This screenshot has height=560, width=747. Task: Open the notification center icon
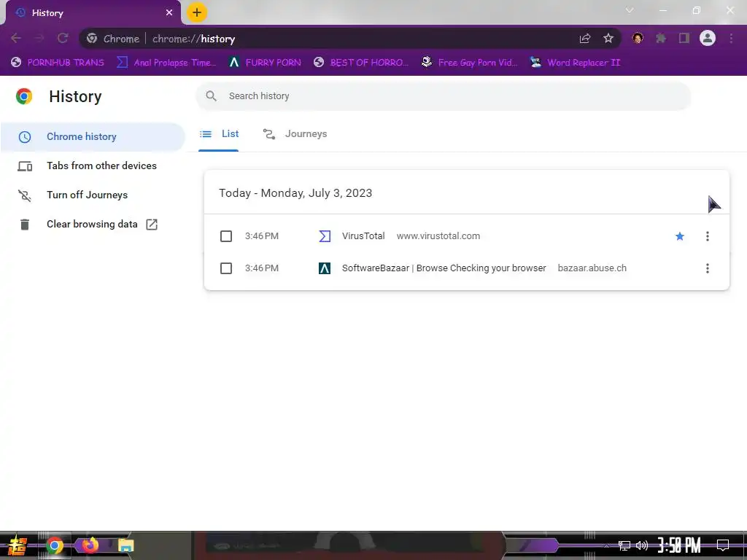(x=723, y=545)
